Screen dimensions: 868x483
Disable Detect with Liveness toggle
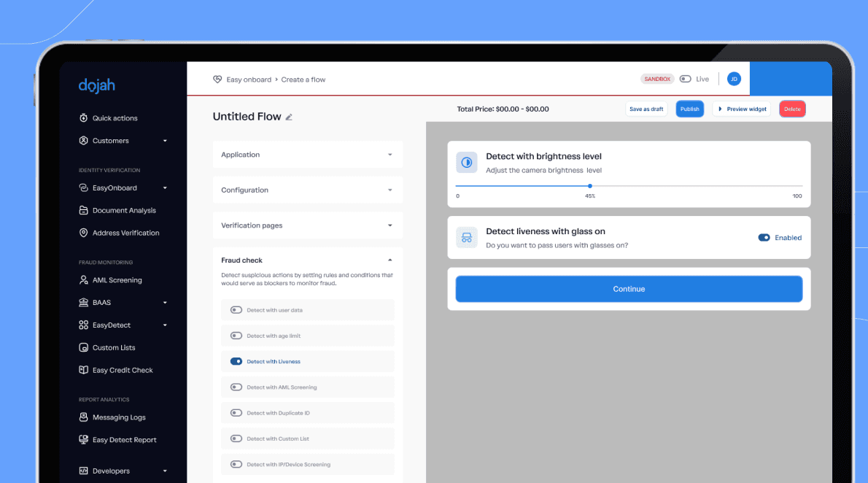[236, 362]
